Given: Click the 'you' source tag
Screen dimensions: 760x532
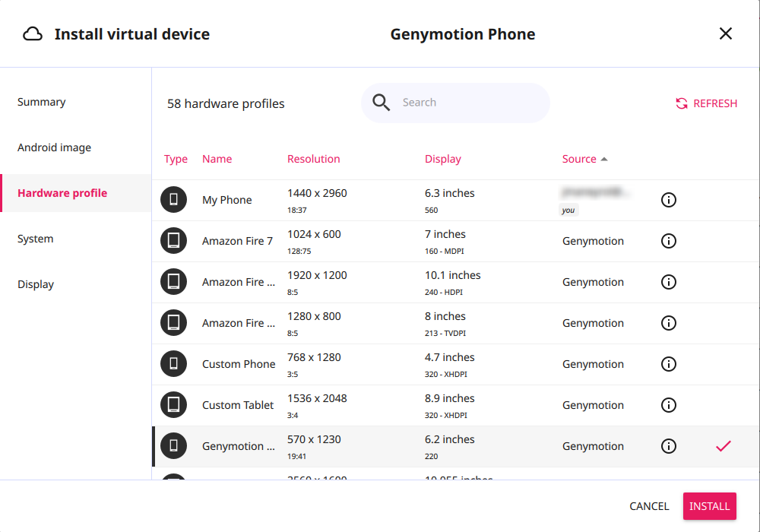Looking at the screenshot, I should (x=568, y=210).
